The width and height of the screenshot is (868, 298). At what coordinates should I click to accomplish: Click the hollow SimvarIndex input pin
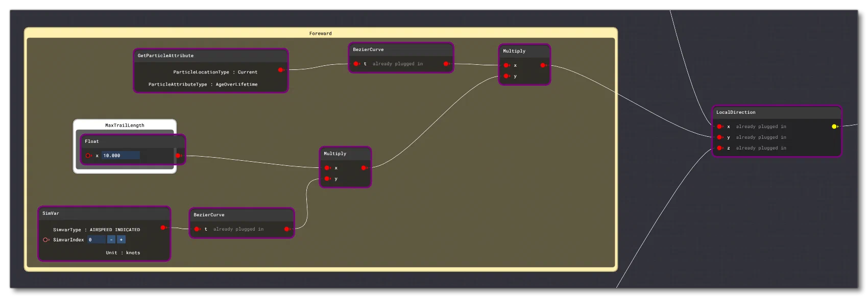coord(46,240)
